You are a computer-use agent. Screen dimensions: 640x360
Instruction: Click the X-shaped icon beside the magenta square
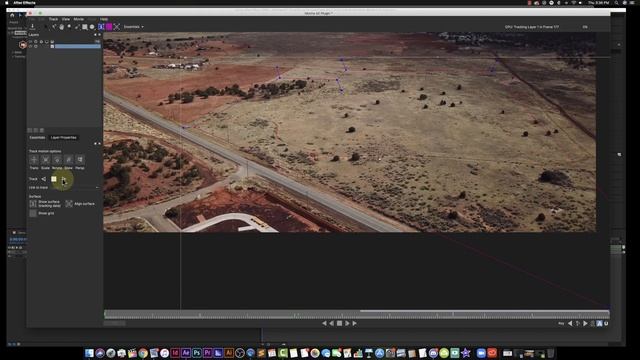[117, 27]
